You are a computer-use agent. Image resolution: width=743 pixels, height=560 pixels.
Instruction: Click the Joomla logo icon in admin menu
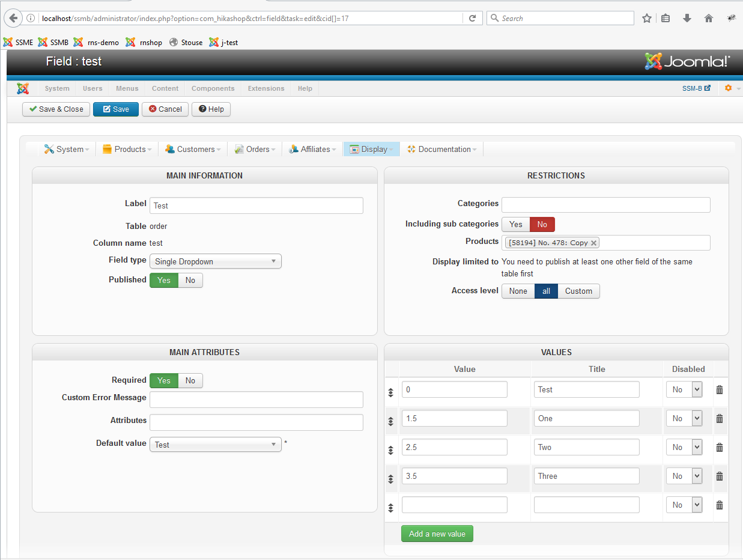point(23,88)
